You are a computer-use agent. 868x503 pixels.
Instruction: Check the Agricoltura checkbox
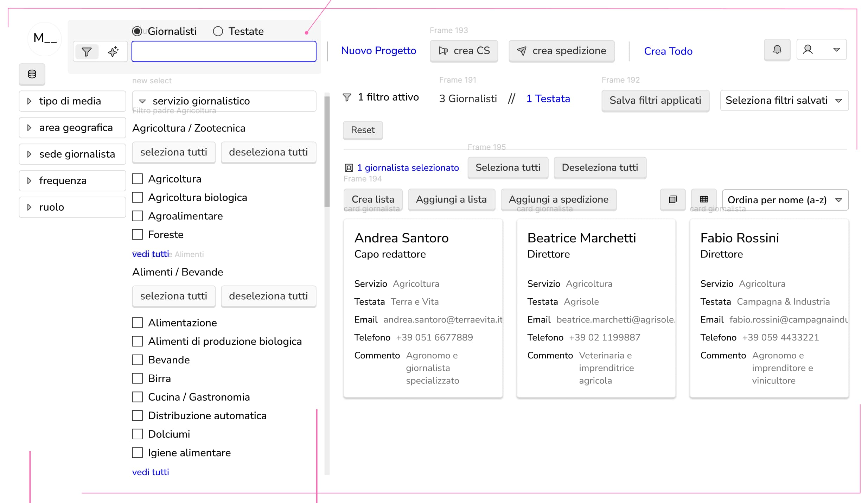tap(138, 179)
